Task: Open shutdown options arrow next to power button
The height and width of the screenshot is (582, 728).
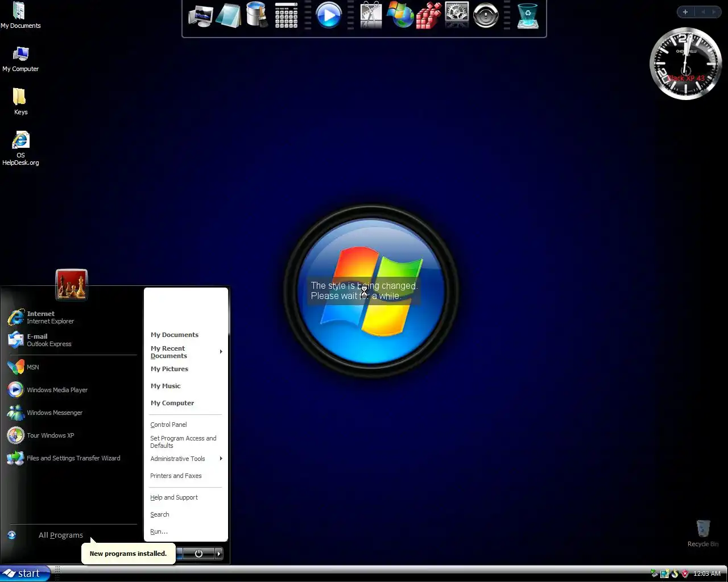Action: pos(218,554)
